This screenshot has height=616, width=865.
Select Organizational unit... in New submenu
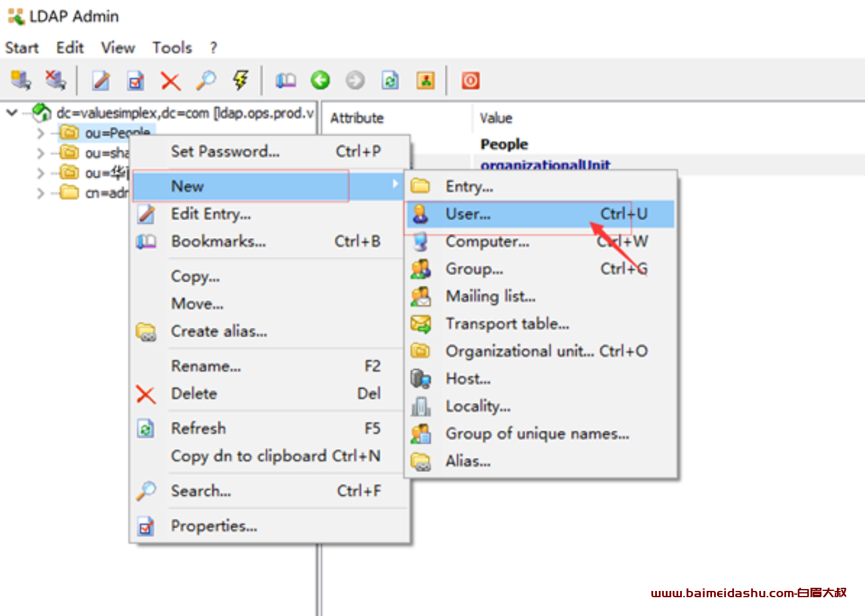[x=541, y=351]
